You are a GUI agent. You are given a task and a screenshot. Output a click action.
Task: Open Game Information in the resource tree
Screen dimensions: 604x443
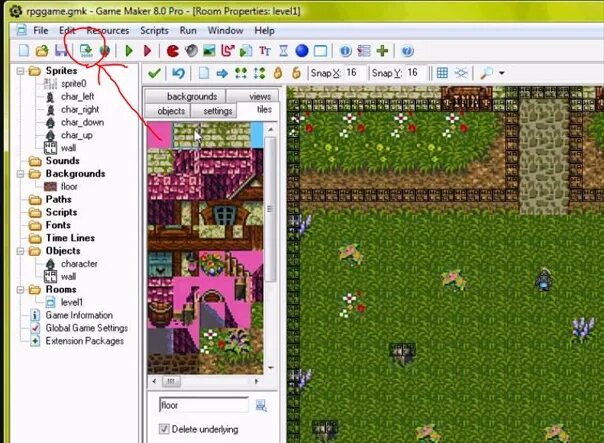tap(79, 315)
